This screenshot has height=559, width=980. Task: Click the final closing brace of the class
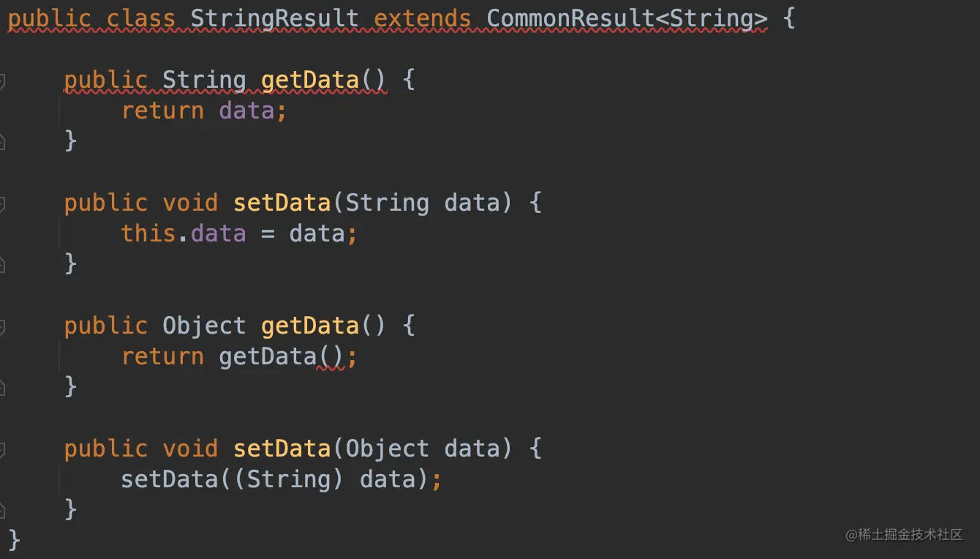tap(14, 541)
